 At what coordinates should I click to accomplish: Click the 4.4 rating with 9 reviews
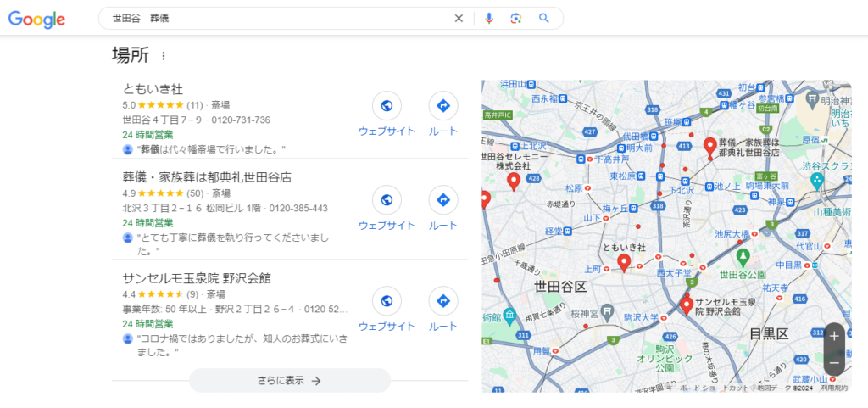pyautogui.click(x=129, y=294)
